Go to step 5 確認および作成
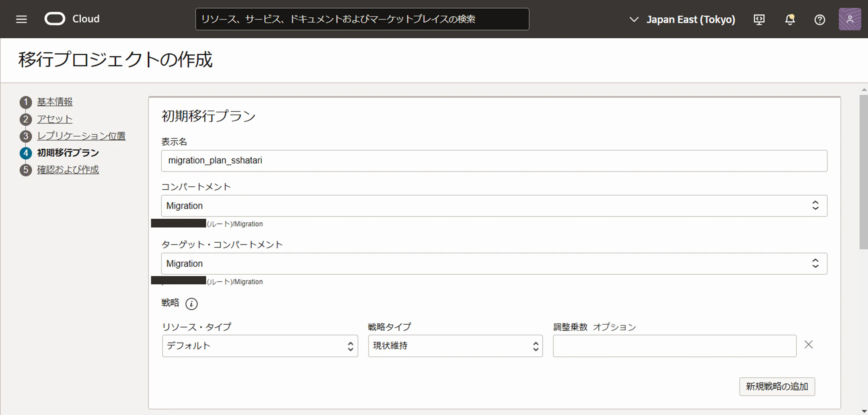The height and width of the screenshot is (415, 868). (68, 170)
